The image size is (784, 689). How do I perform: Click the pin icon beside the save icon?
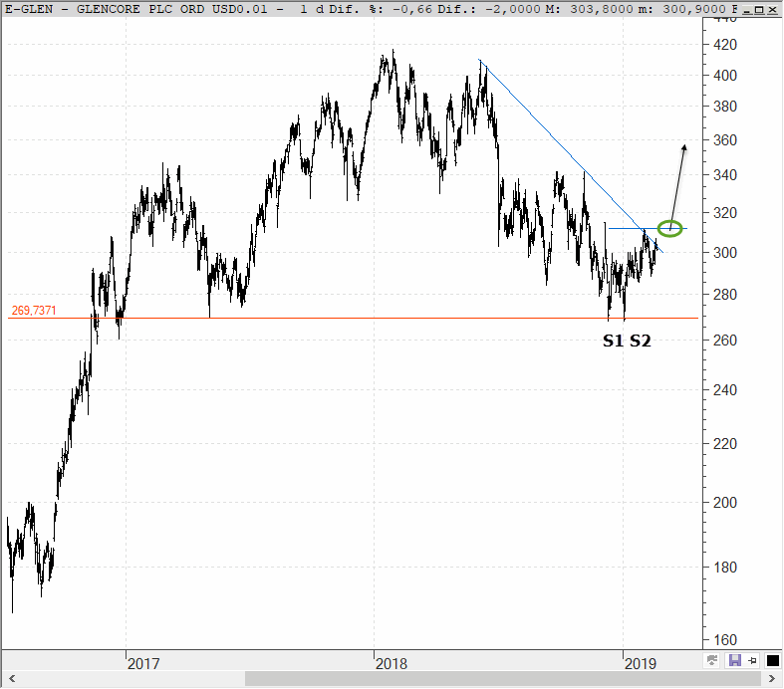tap(752, 660)
